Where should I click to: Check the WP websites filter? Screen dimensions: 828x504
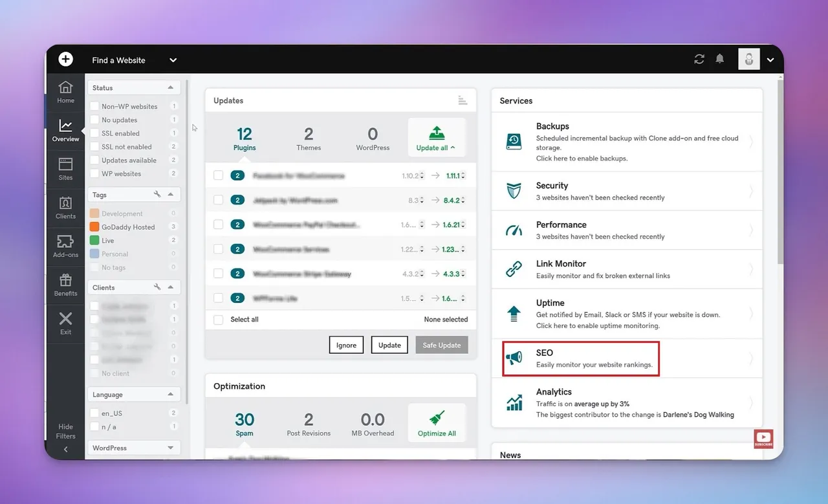click(x=94, y=173)
